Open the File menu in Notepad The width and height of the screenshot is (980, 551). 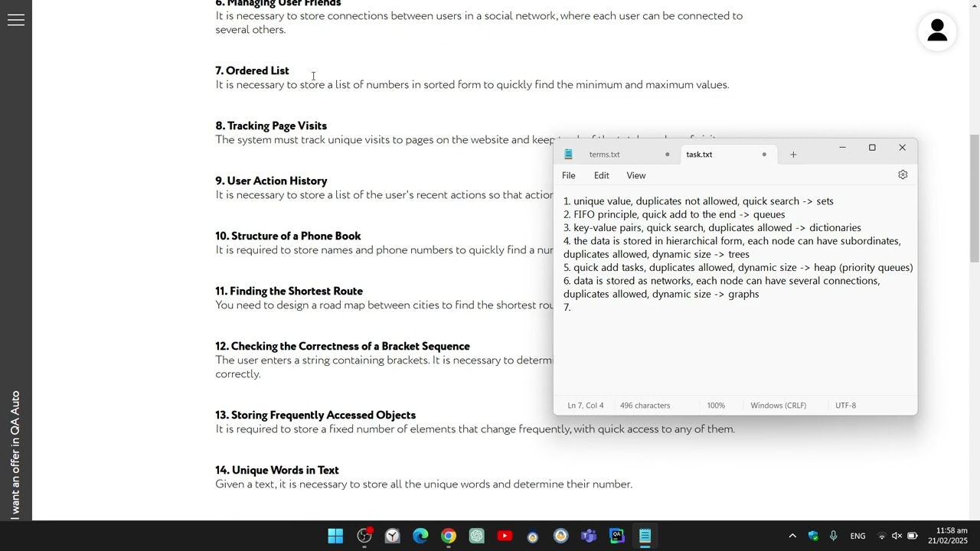(569, 175)
